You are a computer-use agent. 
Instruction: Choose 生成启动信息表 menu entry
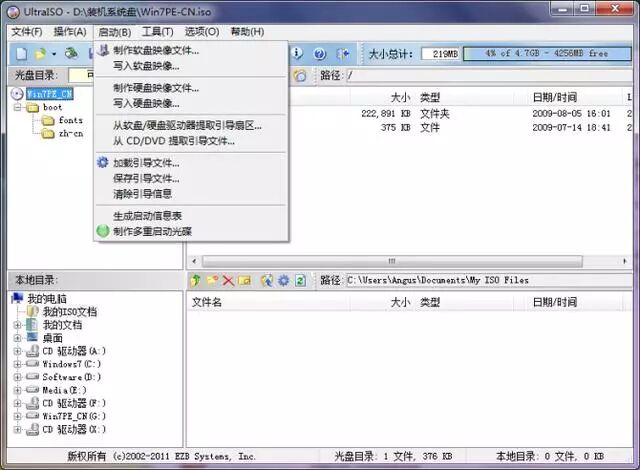tap(191, 216)
